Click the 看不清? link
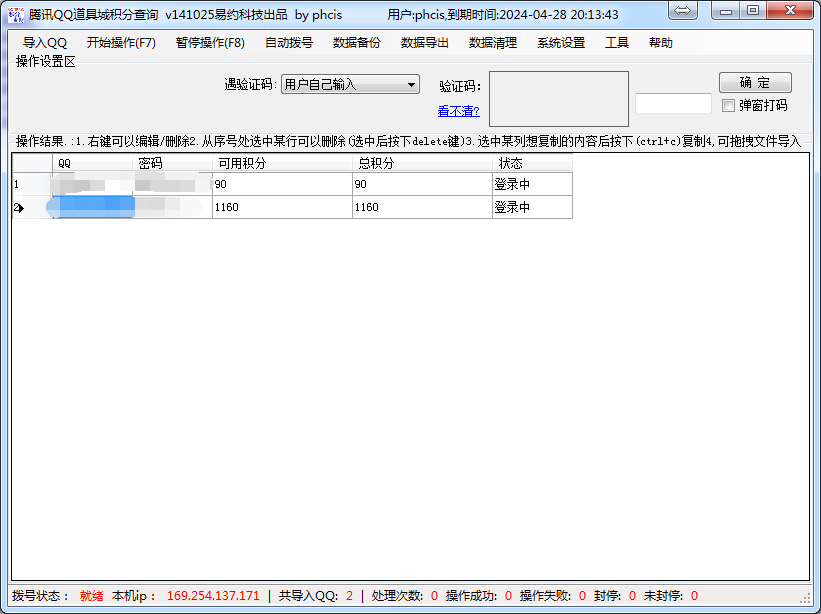 tap(459, 111)
